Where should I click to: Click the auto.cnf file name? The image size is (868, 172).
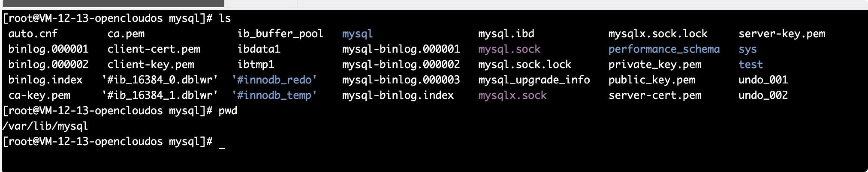click(x=33, y=34)
